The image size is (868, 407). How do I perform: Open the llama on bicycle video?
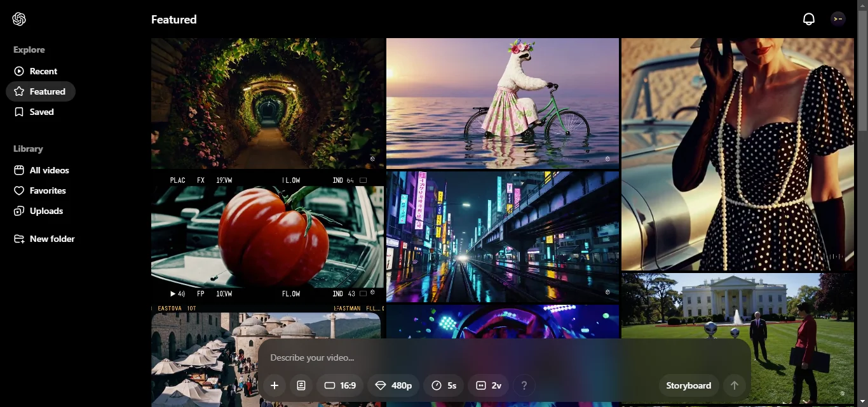(503, 103)
